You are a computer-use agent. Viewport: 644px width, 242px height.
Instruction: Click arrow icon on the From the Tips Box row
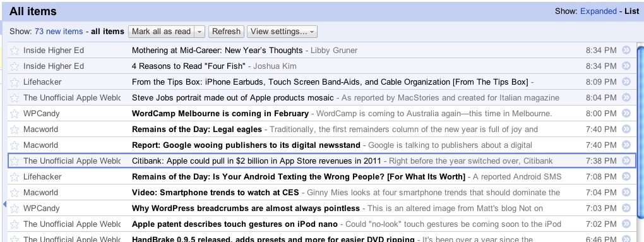click(626, 82)
